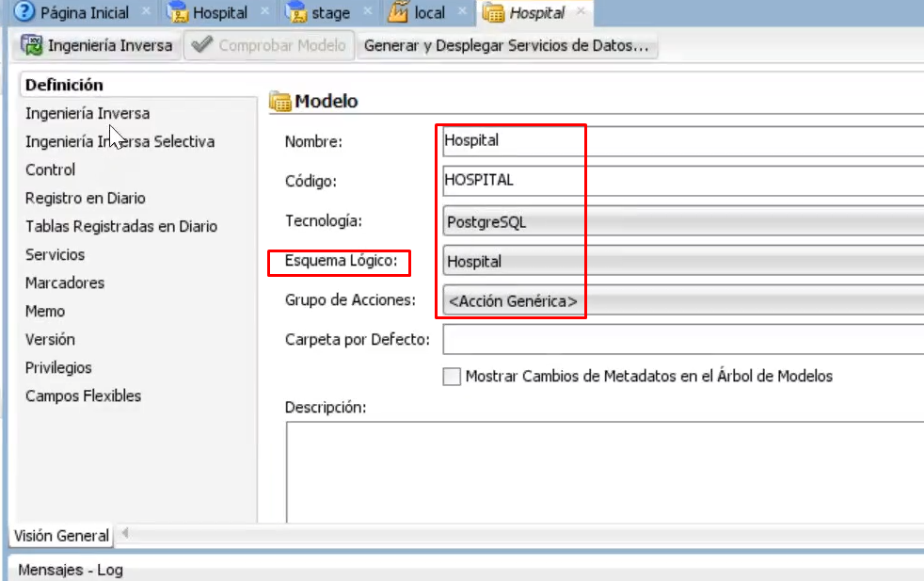This screenshot has width=924, height=581.
Task: Click the Esquema Lógico label
Action: [x=341, y=261]
